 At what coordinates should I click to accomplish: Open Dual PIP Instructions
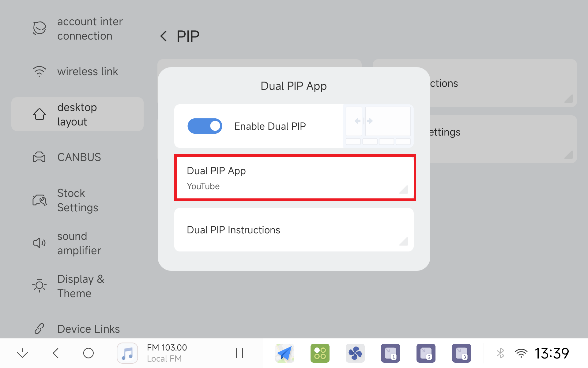(294, 230)
